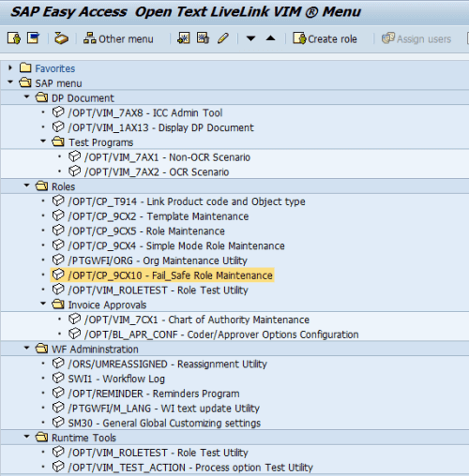Click the SAP menu toolbar icon
Image resolution: width=469 pixels, height=476 pixels.
point(34,38)
